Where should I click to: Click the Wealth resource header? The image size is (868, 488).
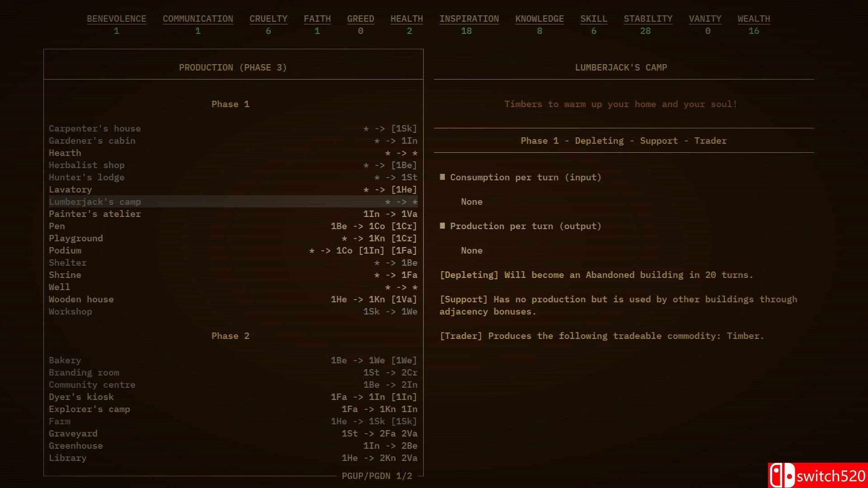754,19
